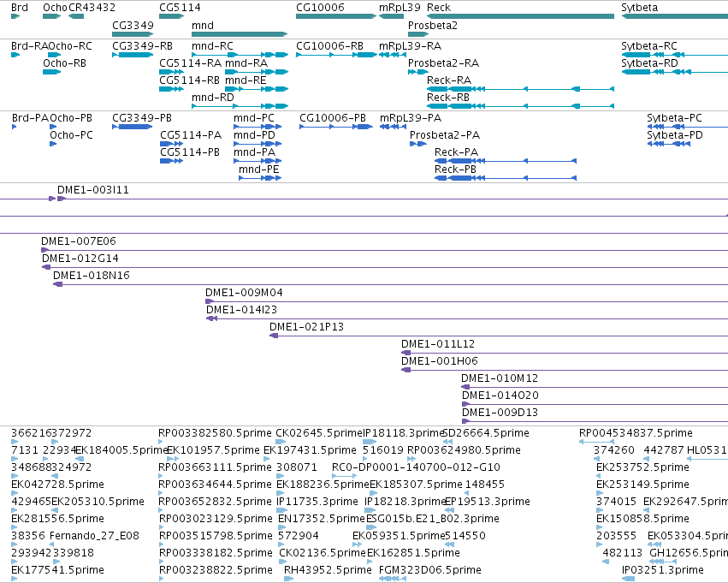This screenshot has width=728, height=583.
Task: Click the DME1-012G14 clone label
Action: coord(80,259)
